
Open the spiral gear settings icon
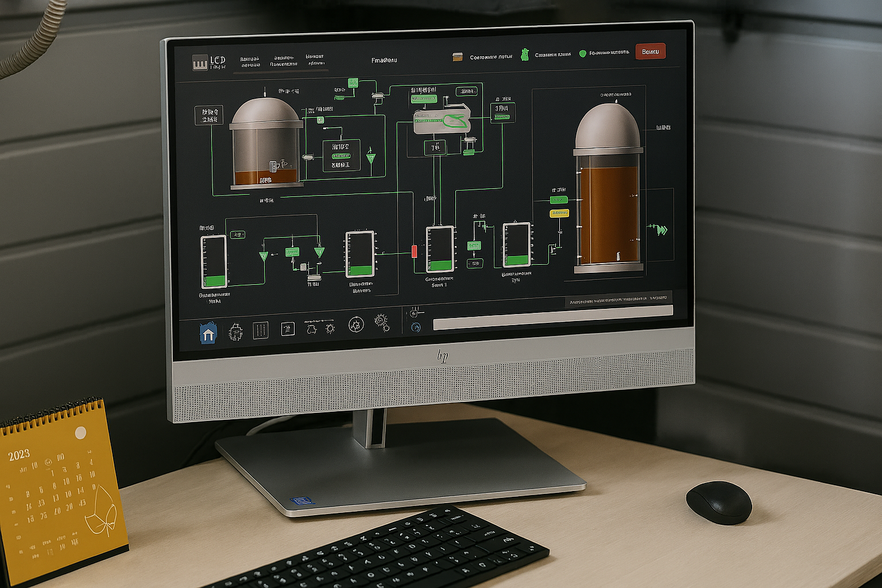382,322
